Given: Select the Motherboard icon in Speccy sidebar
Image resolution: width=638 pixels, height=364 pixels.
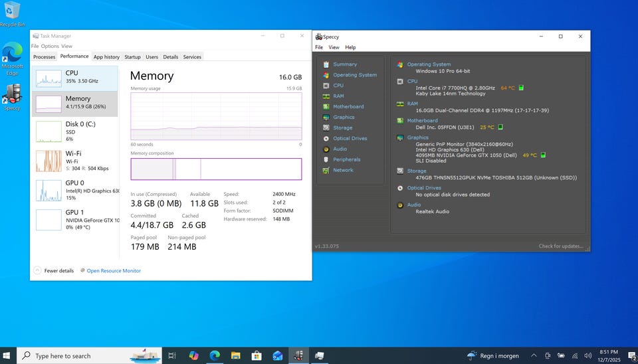Looking at the screenshot, I should click(x=325, y=106).
